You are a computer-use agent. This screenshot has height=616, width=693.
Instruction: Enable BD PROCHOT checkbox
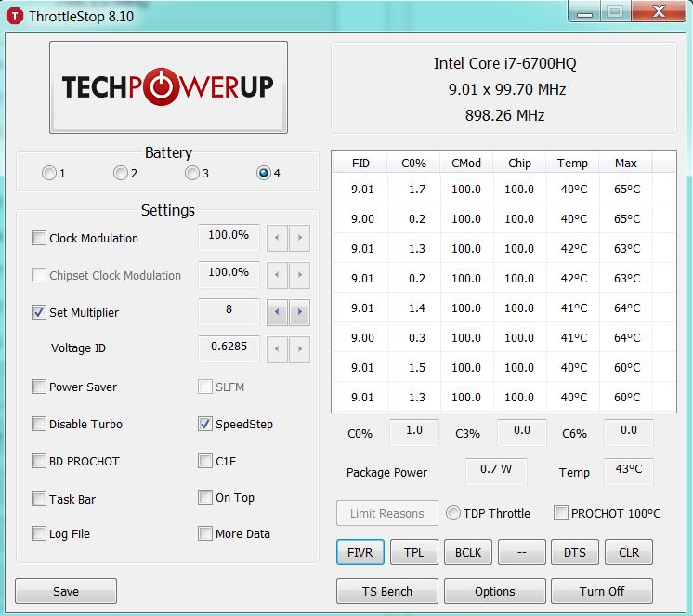(38, 461)
